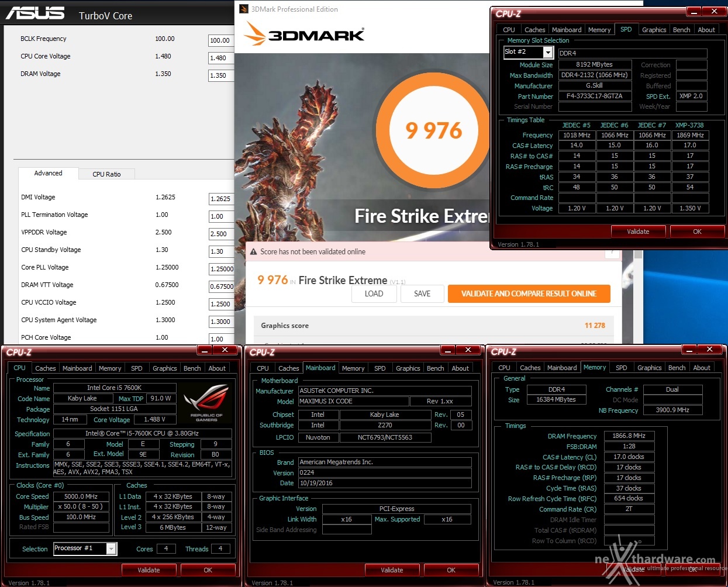728x587 pixels.
Task: Open SPD tab in the Memory CPU-Z window
Action: [622, 368]
